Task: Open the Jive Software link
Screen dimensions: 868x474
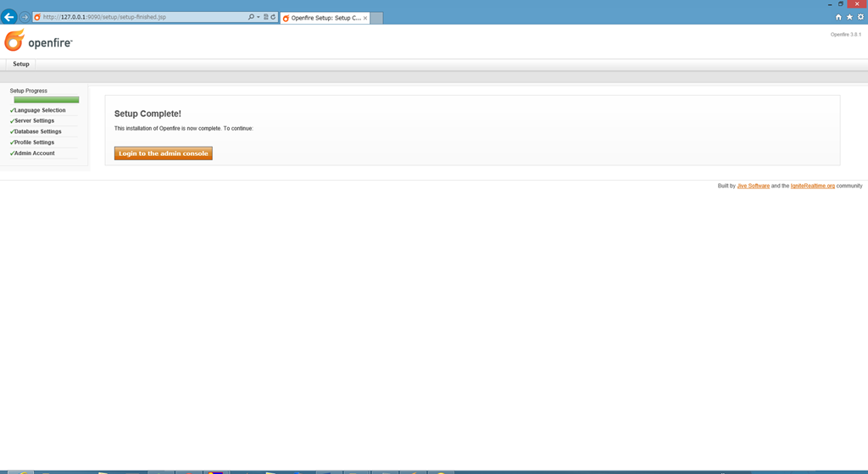Action: point(753,186)
